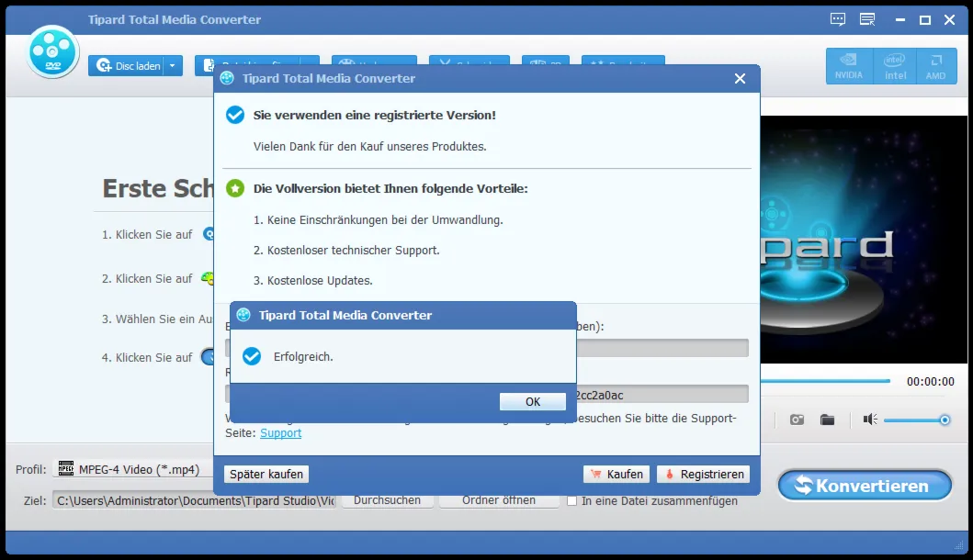
Task: Toggle Intel acceleration icon
Action: click(x=895, y=66)
